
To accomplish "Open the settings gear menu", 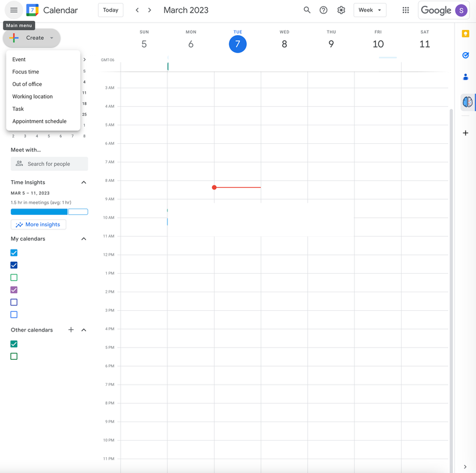I will (x=341, y=10).
